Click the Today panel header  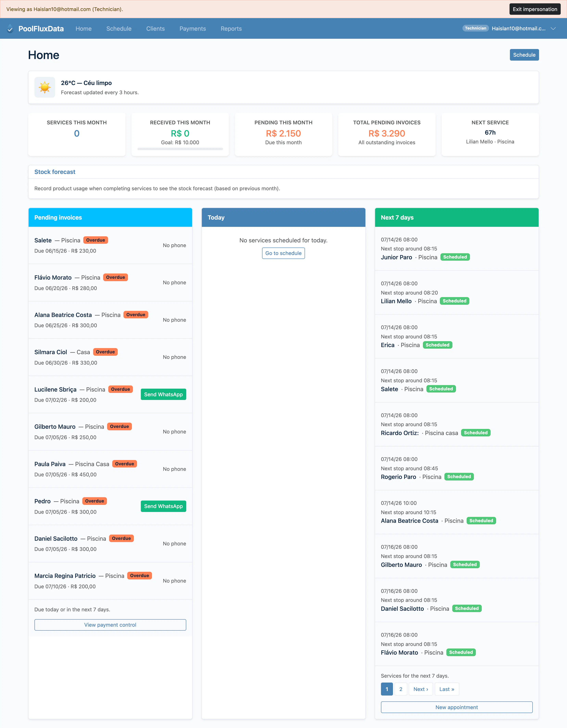(283, 218)
